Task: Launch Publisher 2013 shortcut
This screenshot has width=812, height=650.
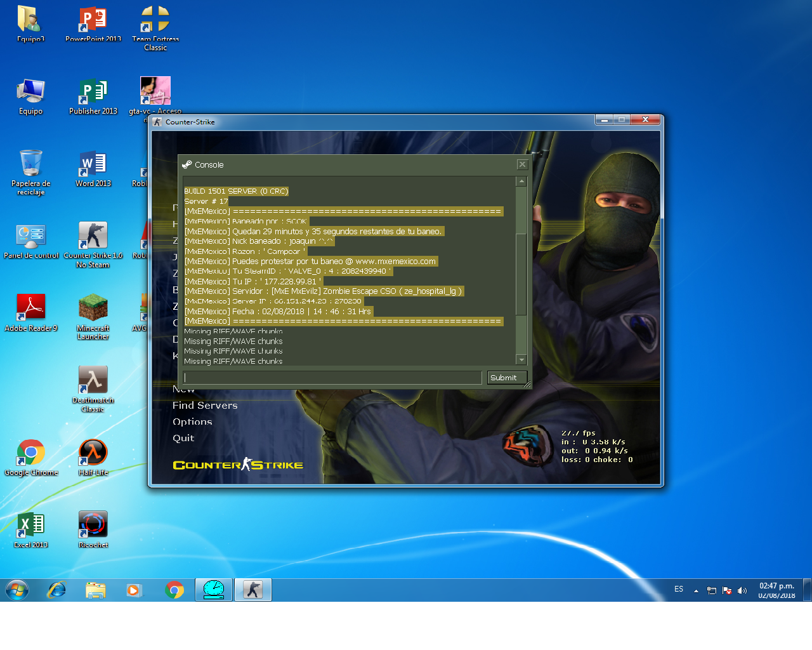Action: click(x=93, y=96)
